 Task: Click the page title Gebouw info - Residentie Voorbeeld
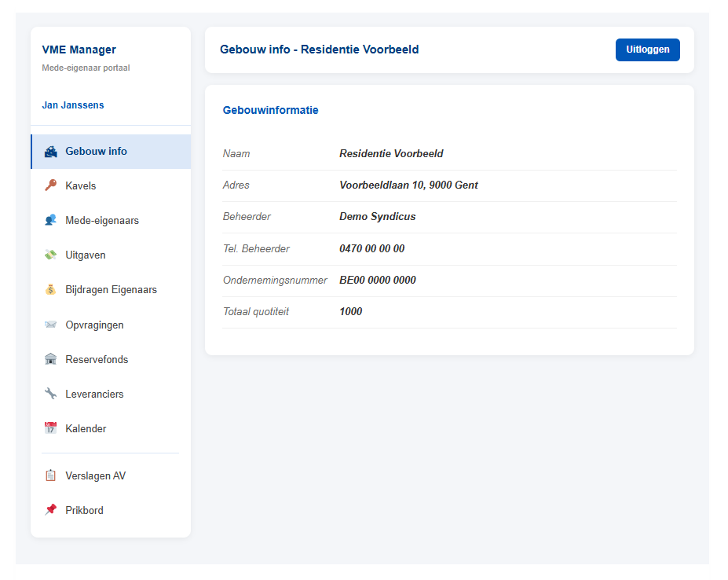point(320,50)
